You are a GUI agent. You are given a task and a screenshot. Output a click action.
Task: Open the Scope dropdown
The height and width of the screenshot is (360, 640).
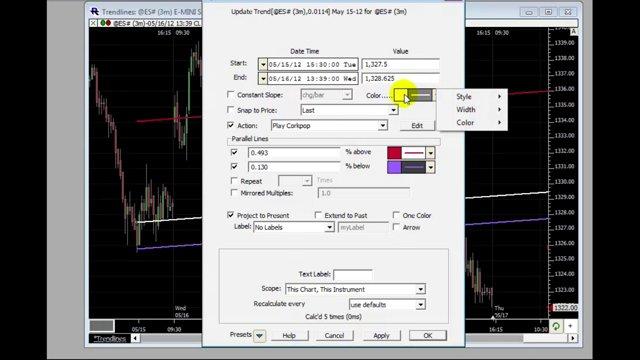click(x=420, y=289)
